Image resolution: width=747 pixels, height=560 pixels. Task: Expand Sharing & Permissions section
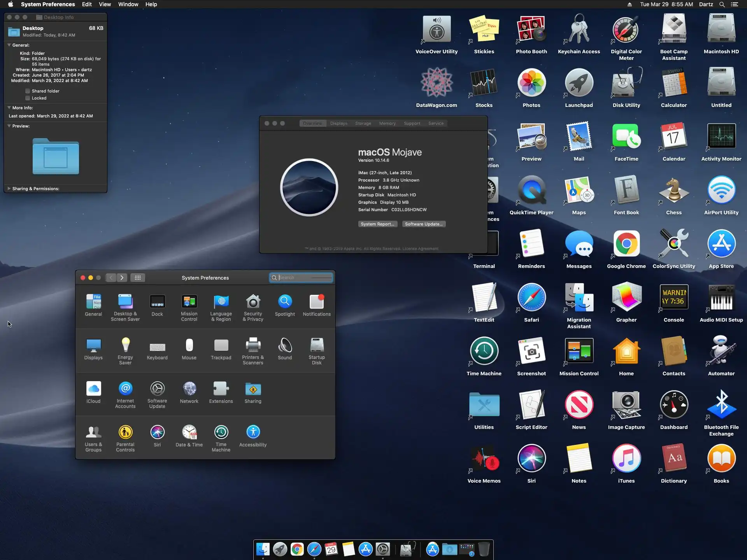(9, 189)
